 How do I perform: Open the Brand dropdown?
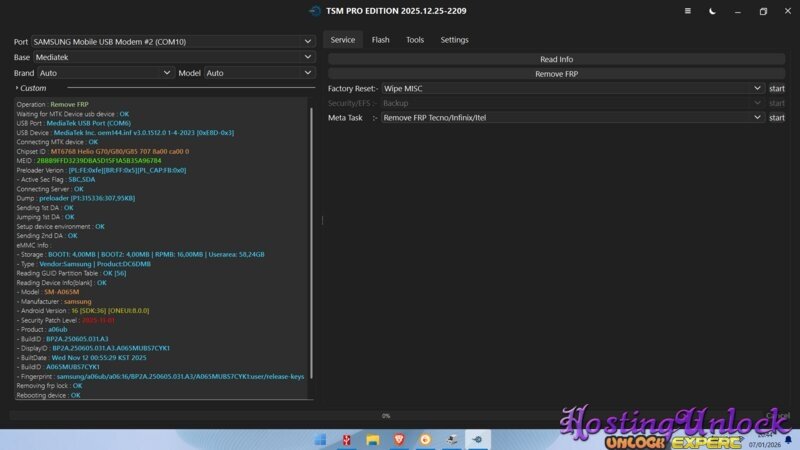click(105, 73)
